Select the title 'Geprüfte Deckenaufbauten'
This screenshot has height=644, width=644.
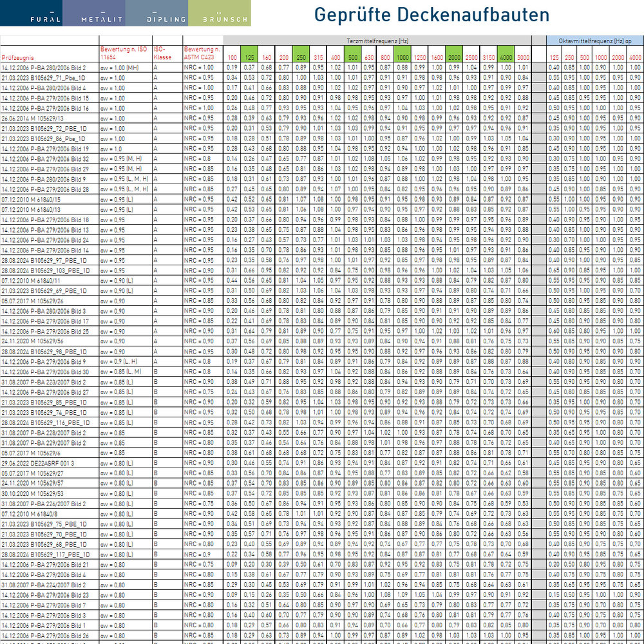pos(431,15)
